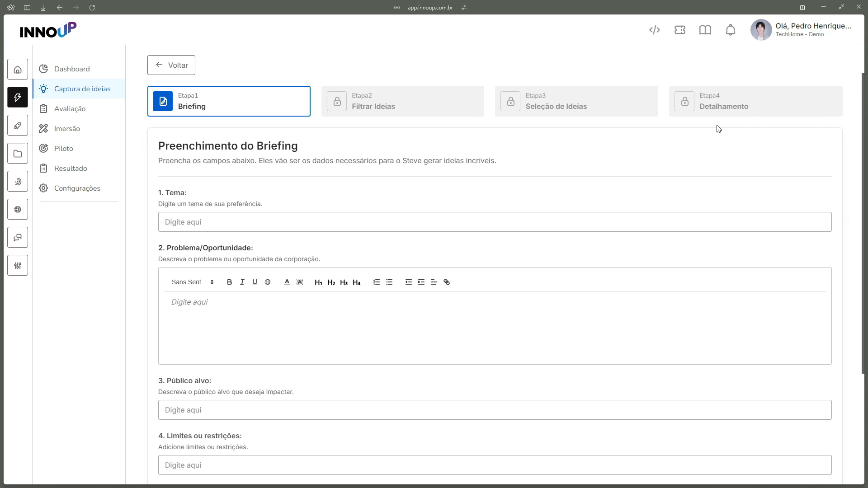This screenshot has height=488, width=868.
Task: Open the text alignment dropdown
Action: tap(434, 282)
